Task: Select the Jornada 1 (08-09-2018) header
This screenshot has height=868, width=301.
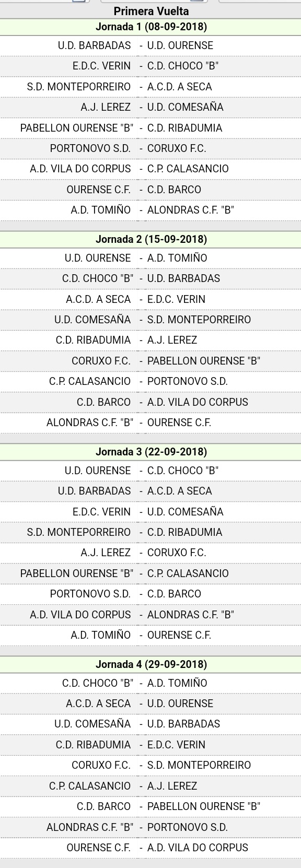Action: [151, 27]
